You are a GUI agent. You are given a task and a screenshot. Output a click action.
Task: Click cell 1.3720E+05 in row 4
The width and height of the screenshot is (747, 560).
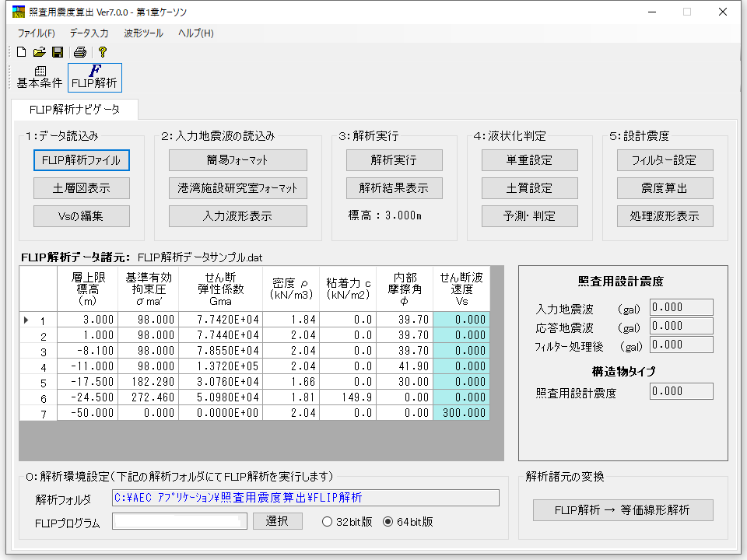click(x=220, y=366)
